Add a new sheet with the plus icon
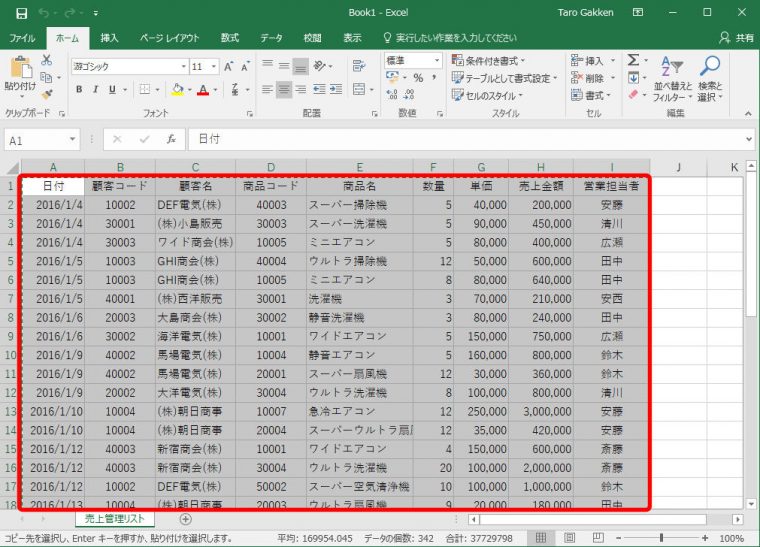760x547 pixels. tap(185, 519)
